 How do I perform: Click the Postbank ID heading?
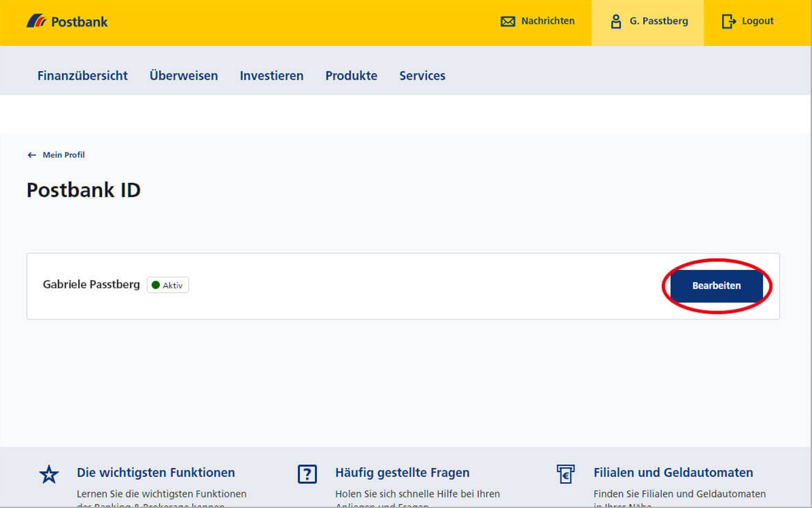click(x=83, y=190)
